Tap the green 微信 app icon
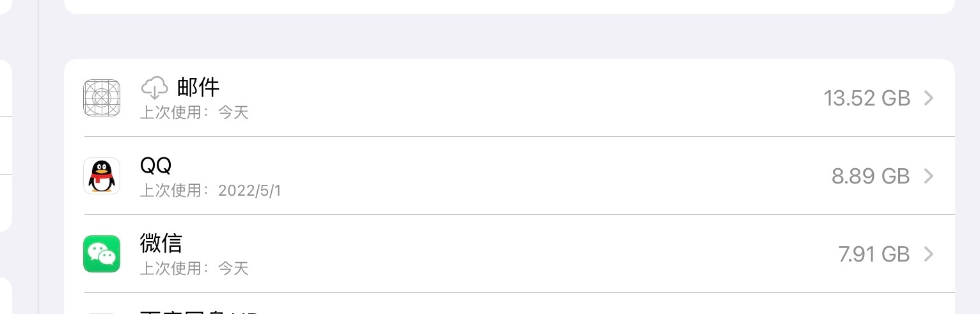 point(102,254)
